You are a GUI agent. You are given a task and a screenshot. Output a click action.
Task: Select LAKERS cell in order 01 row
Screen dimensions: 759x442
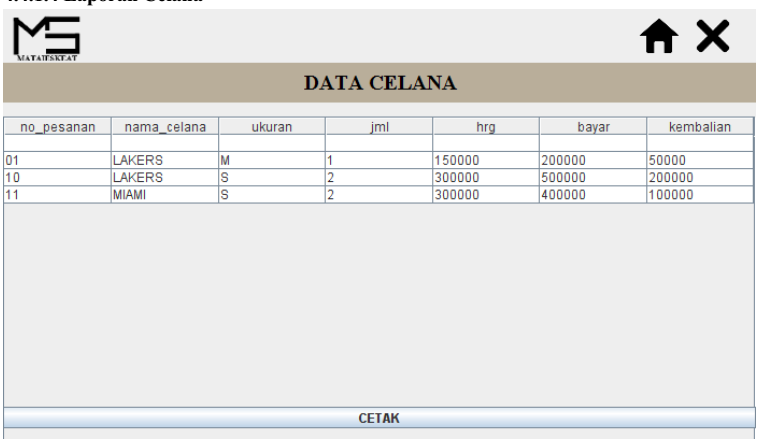165,160
